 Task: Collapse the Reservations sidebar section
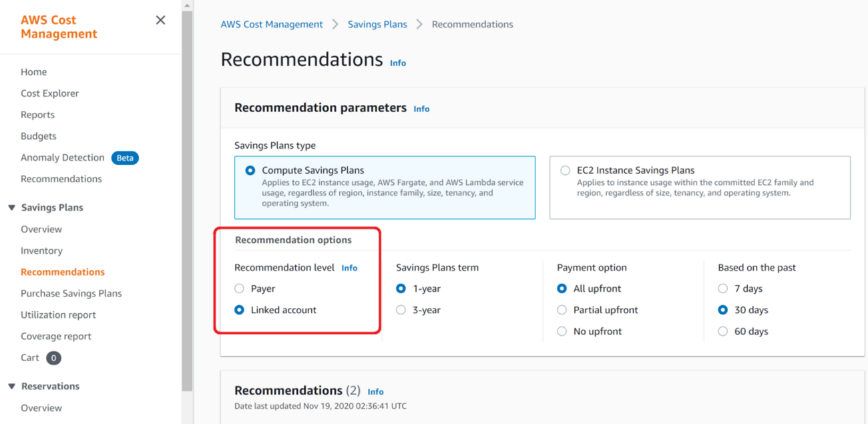(x=11, y=387)
